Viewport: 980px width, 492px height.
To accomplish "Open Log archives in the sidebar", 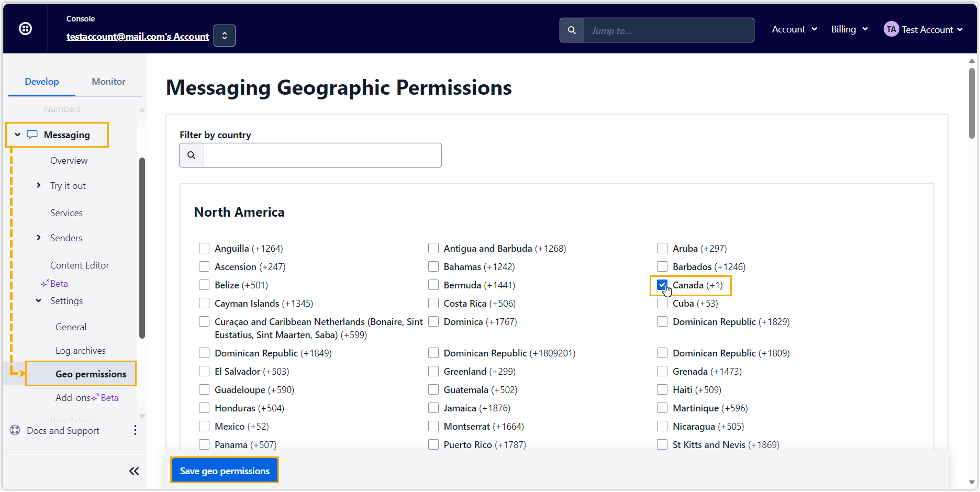I will (81, 351).
